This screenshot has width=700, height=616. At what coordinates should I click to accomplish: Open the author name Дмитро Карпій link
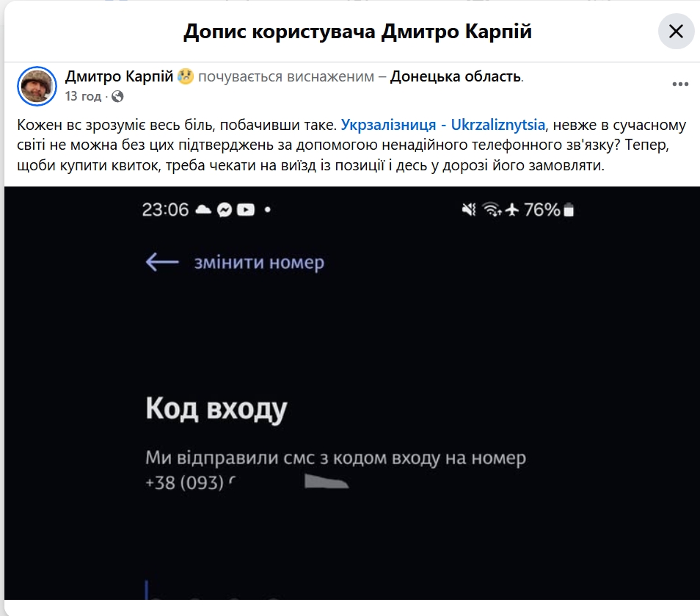tap(120, 76)
